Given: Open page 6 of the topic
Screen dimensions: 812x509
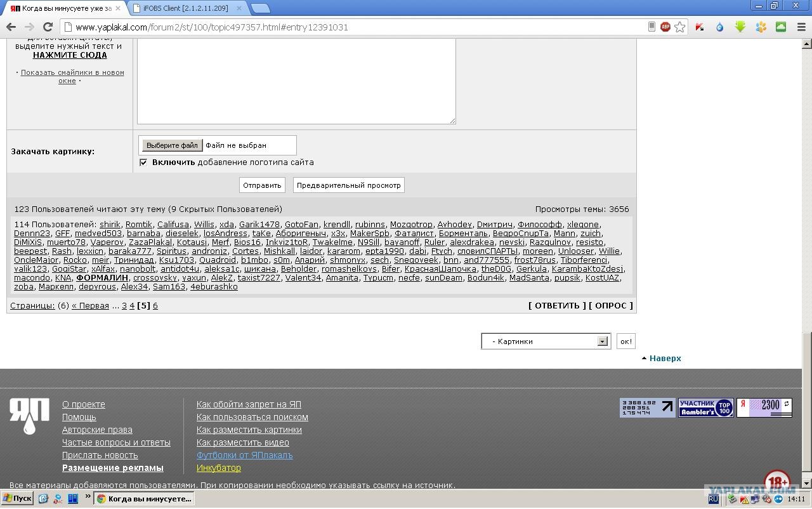Looking at the screenshot, I should coord(155,306).
